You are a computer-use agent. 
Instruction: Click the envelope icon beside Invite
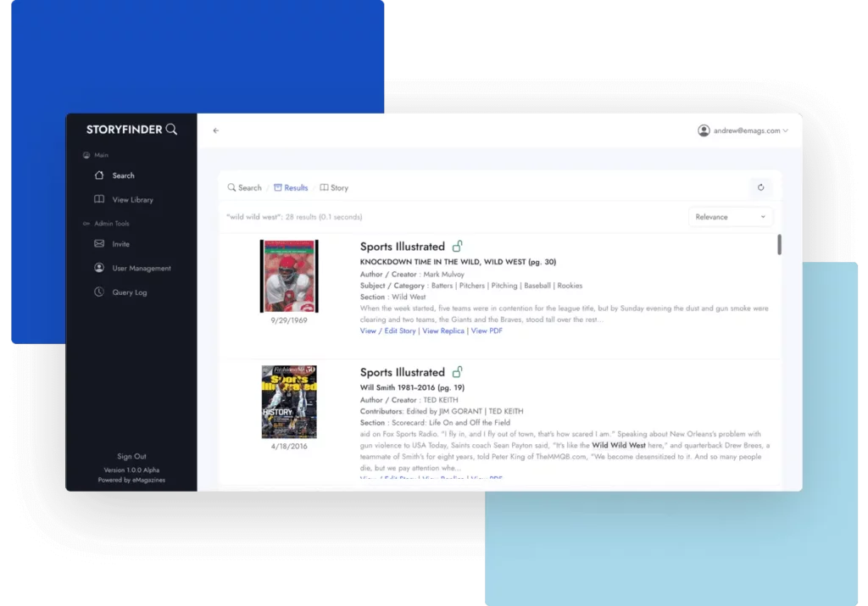pyautogui.click(x=99, y=243)
